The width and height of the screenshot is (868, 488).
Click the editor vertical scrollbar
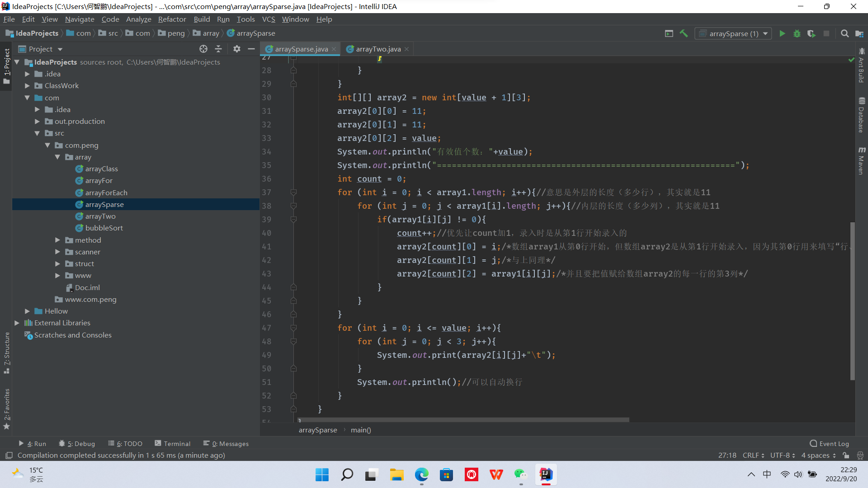(852, 298)
